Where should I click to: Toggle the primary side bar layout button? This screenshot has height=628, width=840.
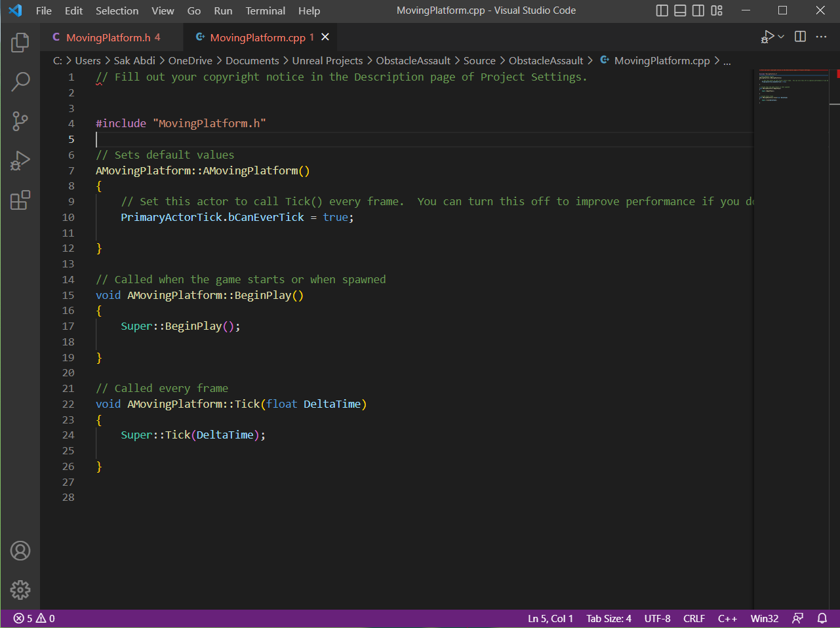[662, 10]
